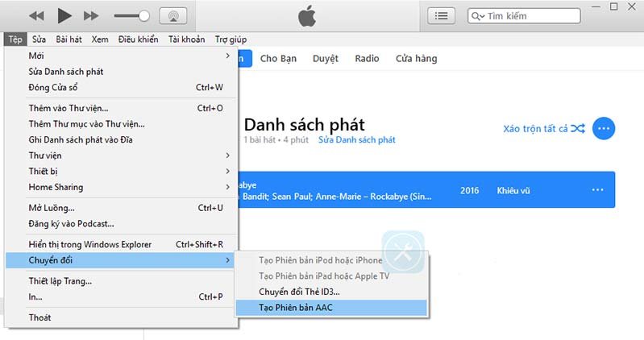This screenshot has width=644, height=340.
Task: Select the Rockabye song row
Action: point(426,189)
